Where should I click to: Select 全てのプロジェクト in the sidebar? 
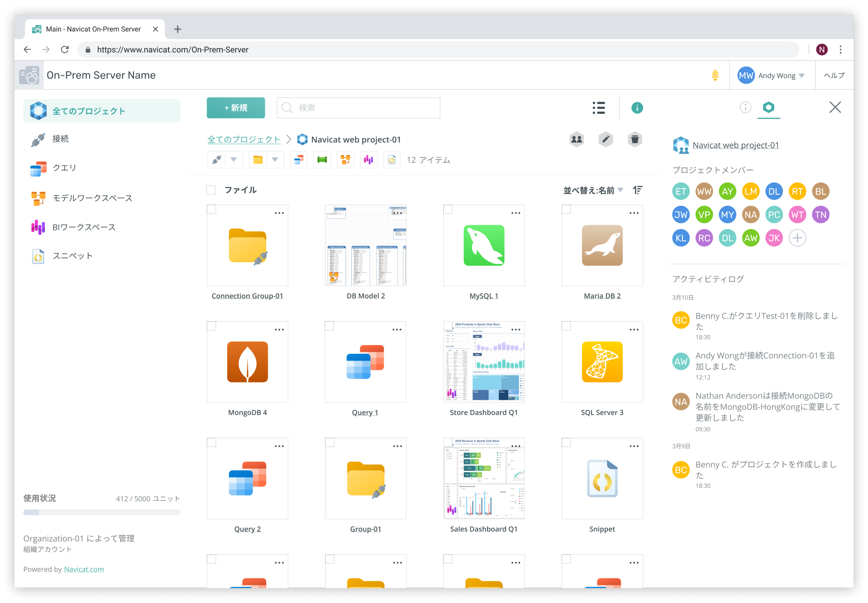pyautogui.click(x=102, y=111)
